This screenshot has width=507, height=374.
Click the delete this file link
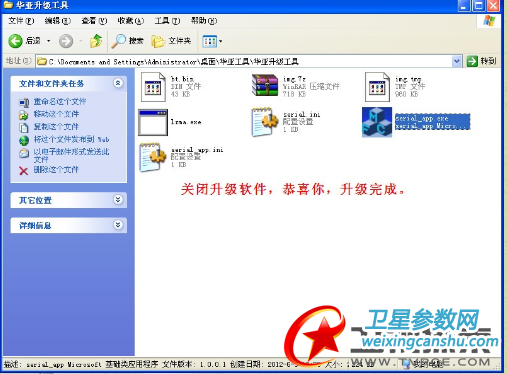click(x=56, y=170)
